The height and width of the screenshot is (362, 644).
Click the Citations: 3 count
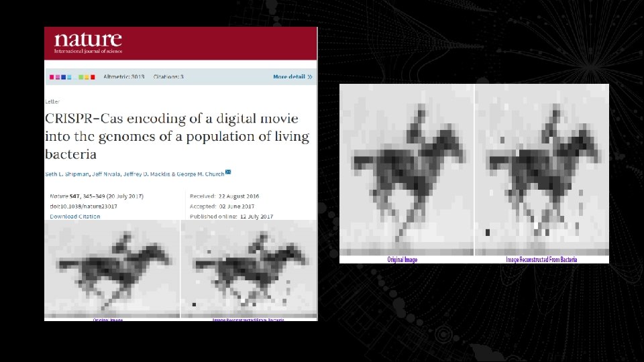click(168, 76)
